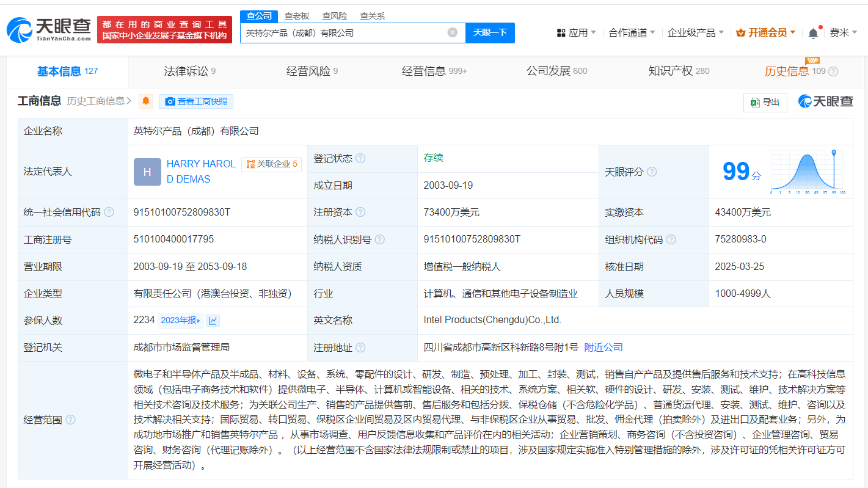The width and height of the screenshot is (868, 488).
Task: Open the 应用 dropdown menu
Action: click(x=577, y=33)
